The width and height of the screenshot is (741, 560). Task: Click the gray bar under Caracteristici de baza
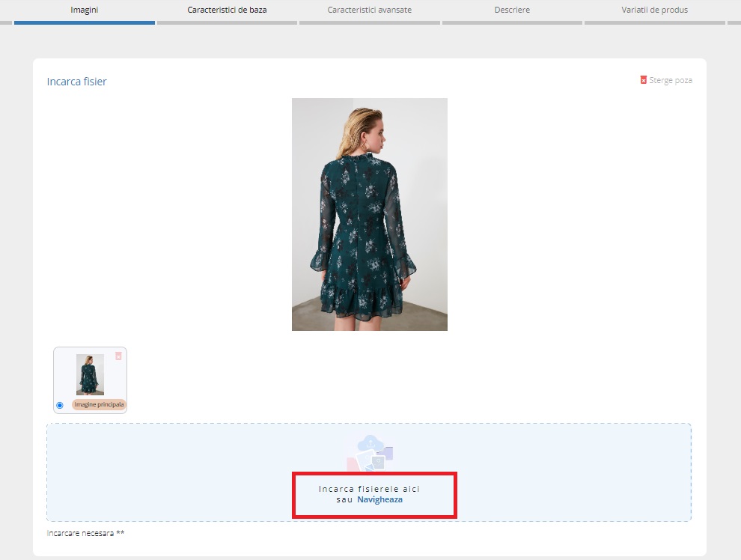[x=227, y=22]
